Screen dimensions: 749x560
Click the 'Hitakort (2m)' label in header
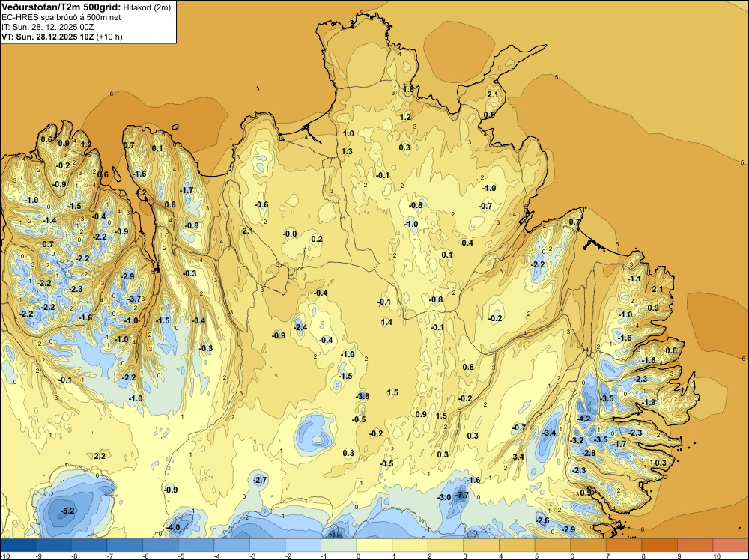[x=147, y=7]
